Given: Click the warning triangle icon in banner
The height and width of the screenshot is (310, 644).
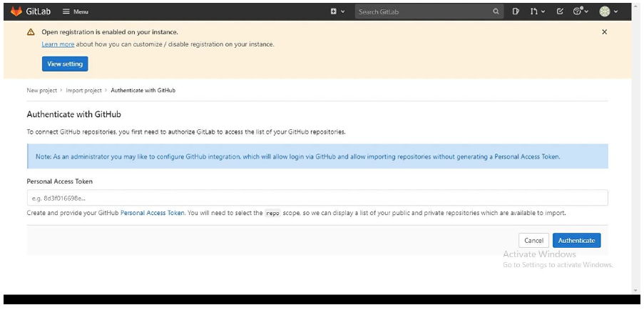Looking at the screenshot, I should (x=31, y=32).
